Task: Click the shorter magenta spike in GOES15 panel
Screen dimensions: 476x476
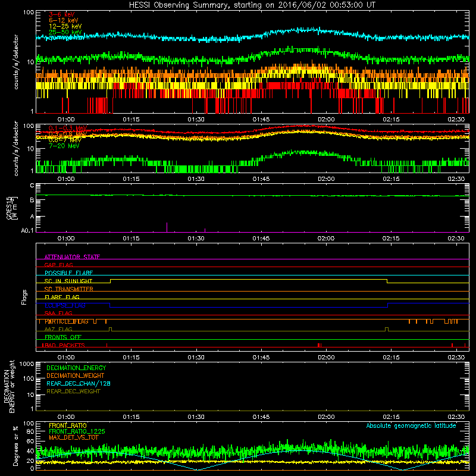Action: (x=205, y=230)
